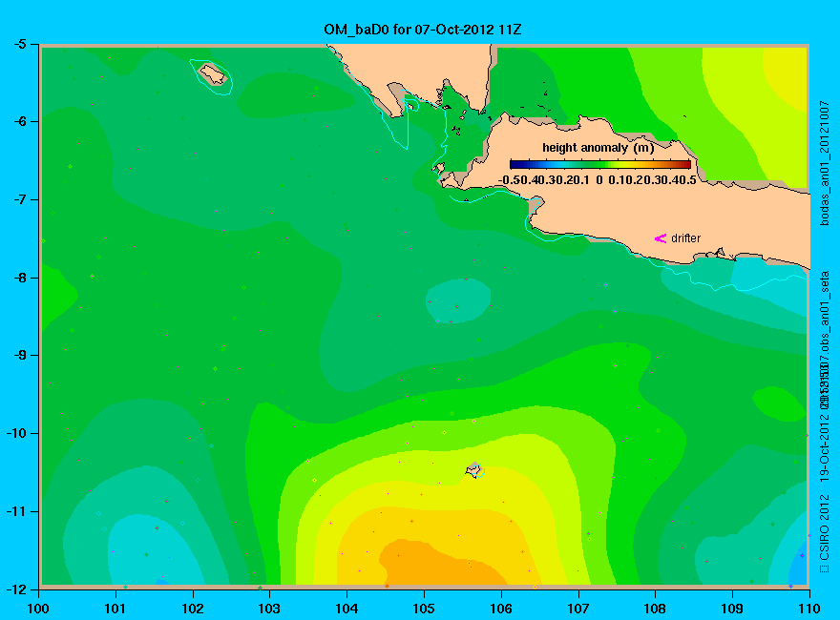The image size is (840, 620).
Task: Click the longitude axis label '103'
Action: point(269,609)
